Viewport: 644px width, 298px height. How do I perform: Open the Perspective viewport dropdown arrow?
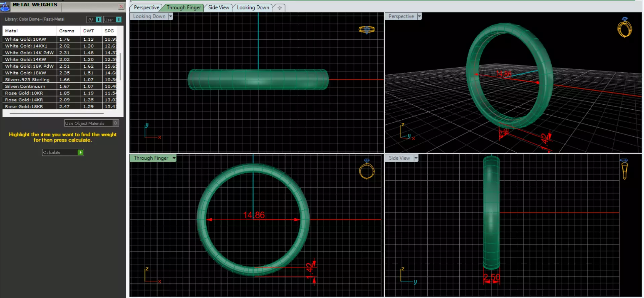[419, 16]
